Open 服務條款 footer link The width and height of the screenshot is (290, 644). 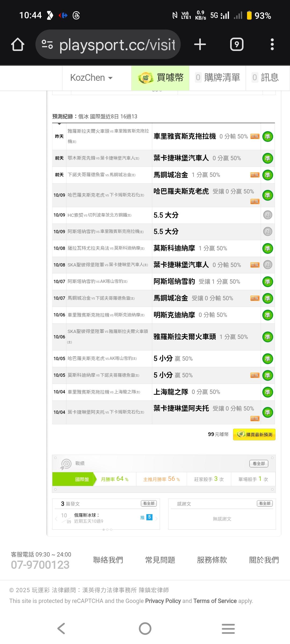(212, 560)
